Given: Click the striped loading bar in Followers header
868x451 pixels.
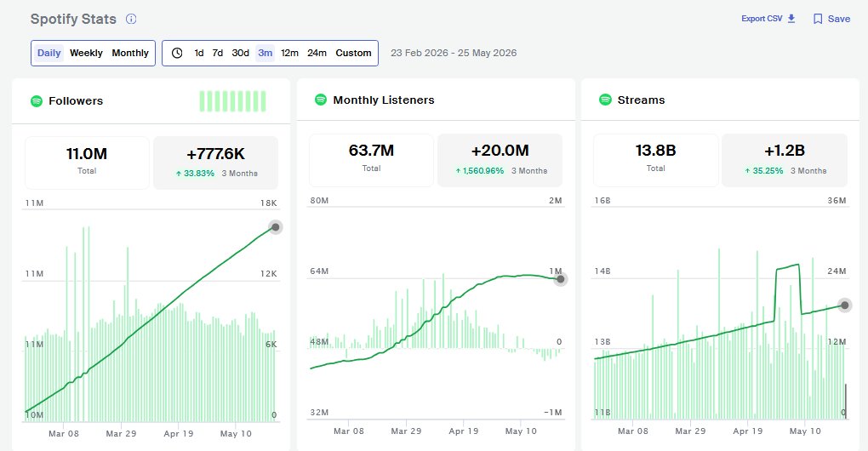Looking at the screenshot, I should pos(232,101).
